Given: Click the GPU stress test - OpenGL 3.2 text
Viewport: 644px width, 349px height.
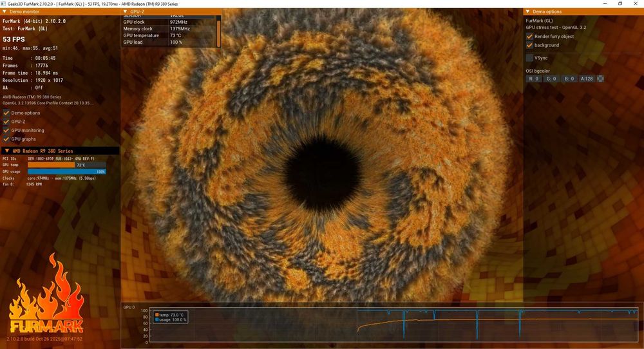Looking at the screenshot, I should 556,27.
